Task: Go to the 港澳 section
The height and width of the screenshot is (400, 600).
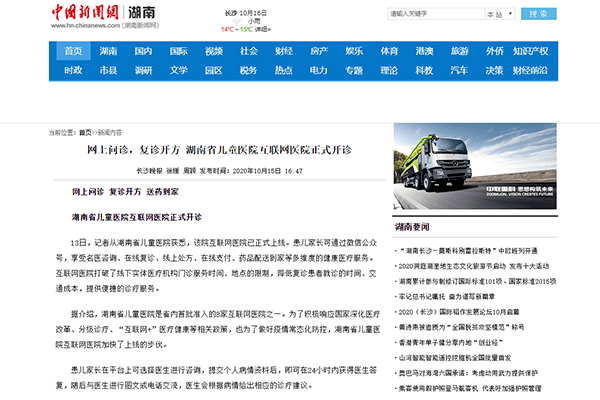Action: (424, 51)
